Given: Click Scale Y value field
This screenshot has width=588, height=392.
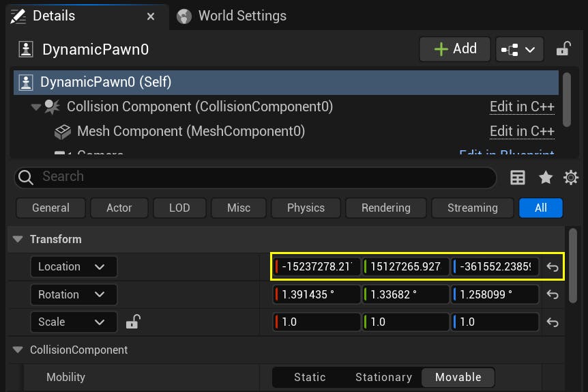Looking at the screenshot, I should tap(406, 322).
